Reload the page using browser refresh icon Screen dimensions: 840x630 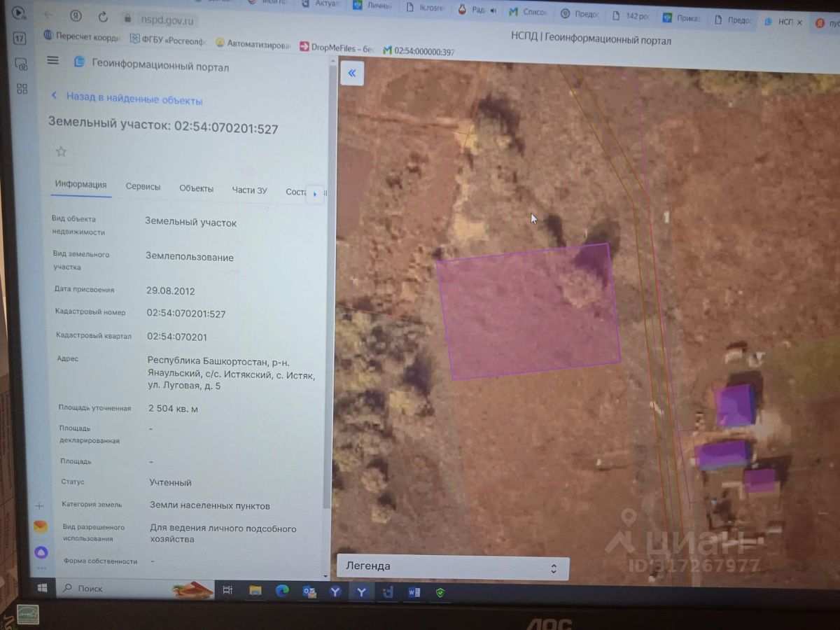[x=103, y=16]
